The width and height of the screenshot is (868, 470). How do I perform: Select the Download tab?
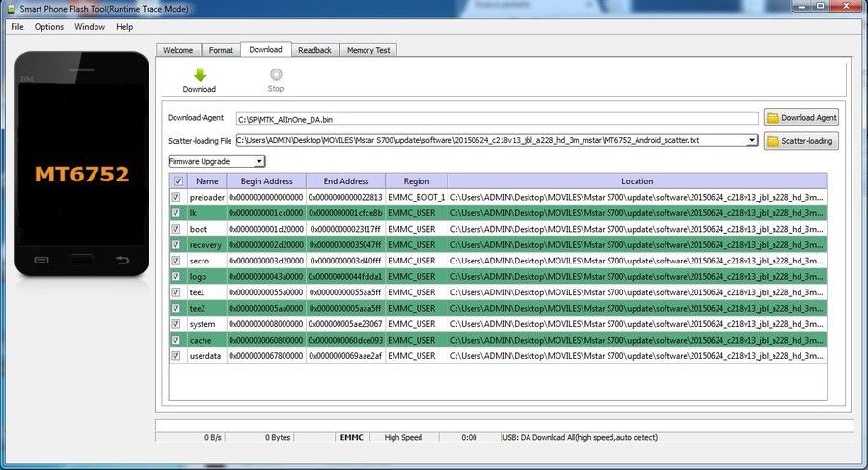pyautogui.click(x=266, y=49)
